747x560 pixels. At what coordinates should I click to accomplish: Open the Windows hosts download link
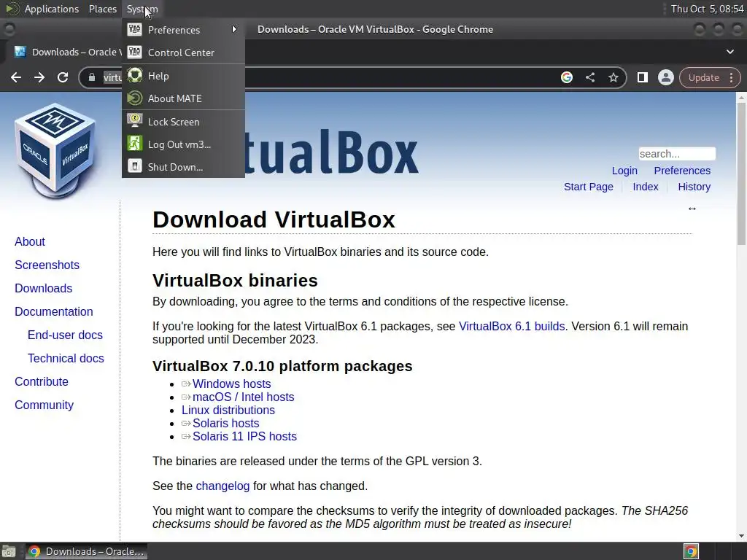[x=231, y=384]
